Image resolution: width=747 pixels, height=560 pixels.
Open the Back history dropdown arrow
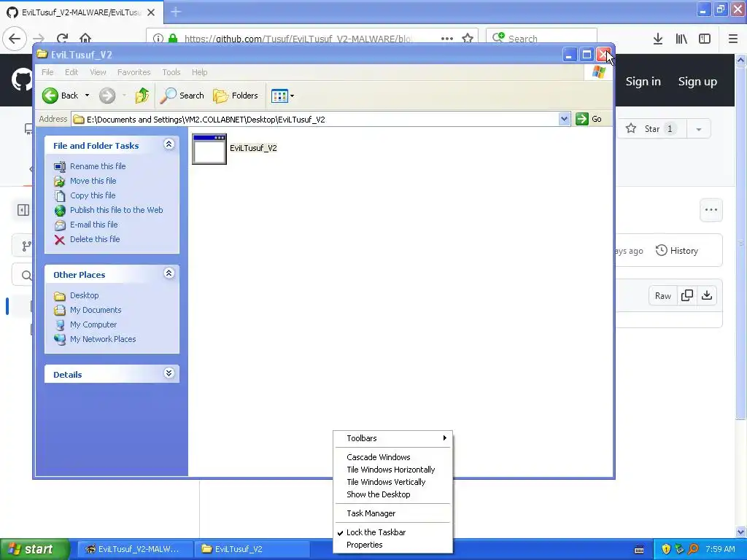click(88, 96)
